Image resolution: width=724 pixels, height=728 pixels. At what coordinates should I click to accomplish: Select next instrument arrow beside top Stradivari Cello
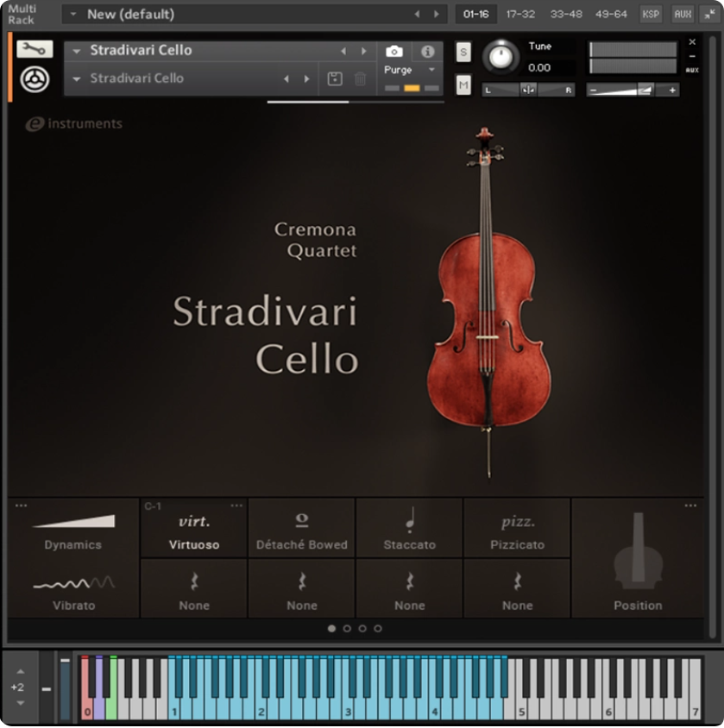pyautogui.click(x=364, y=51)
